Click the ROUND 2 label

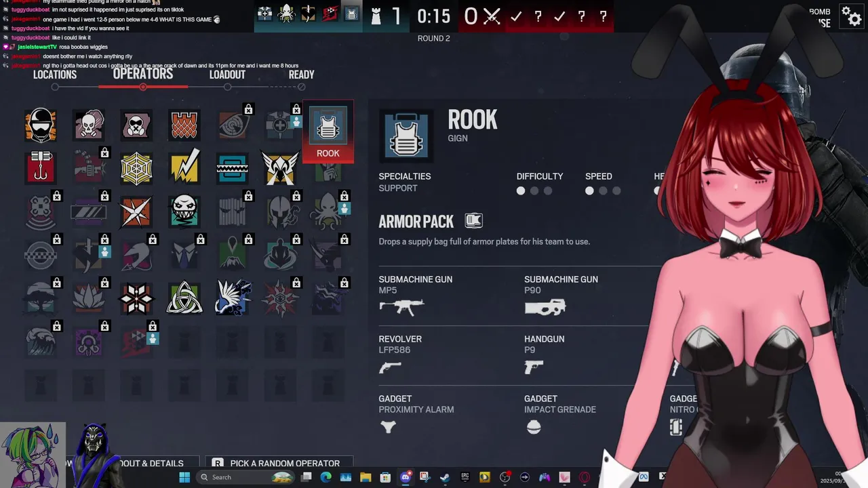434,39
